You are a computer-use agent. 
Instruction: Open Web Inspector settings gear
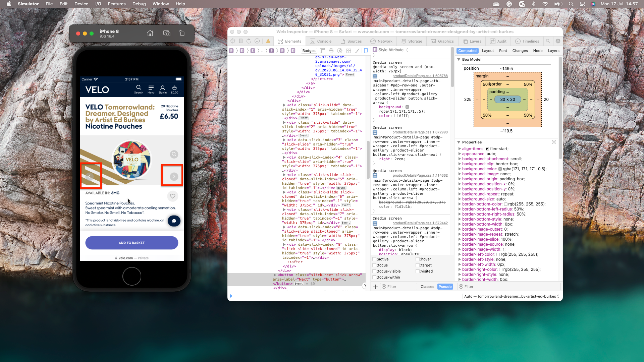[558, 41]
